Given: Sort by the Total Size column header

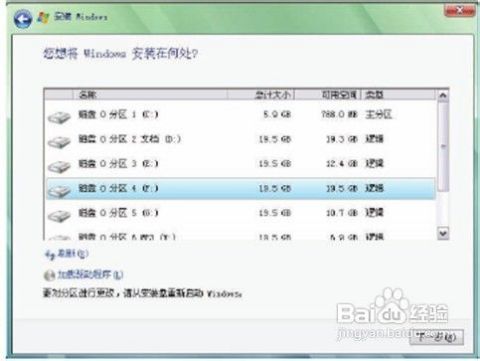Looking at the screenshot, I should coord(261,95).
